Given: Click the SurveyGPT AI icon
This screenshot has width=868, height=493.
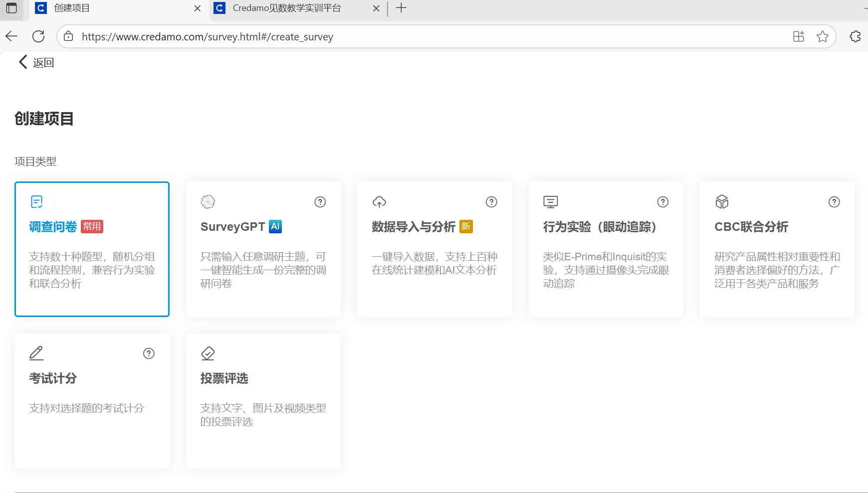Looking at the screenshot, I should tap(208, 201).
